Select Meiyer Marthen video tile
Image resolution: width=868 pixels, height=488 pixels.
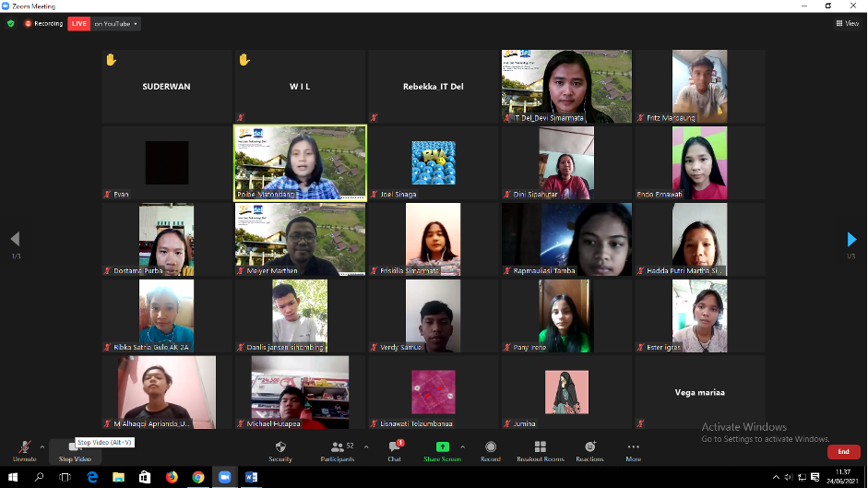300,239
